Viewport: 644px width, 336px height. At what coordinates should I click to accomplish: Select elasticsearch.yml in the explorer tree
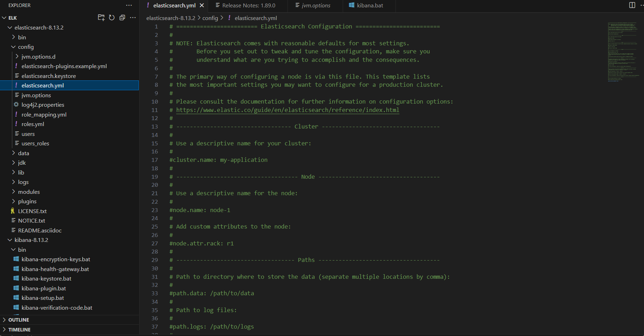coord(70,85)
